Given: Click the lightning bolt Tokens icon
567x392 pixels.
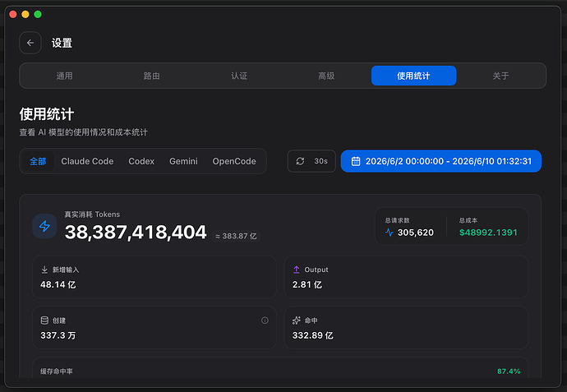Looking at the screenshot, I should click(44, 226).
